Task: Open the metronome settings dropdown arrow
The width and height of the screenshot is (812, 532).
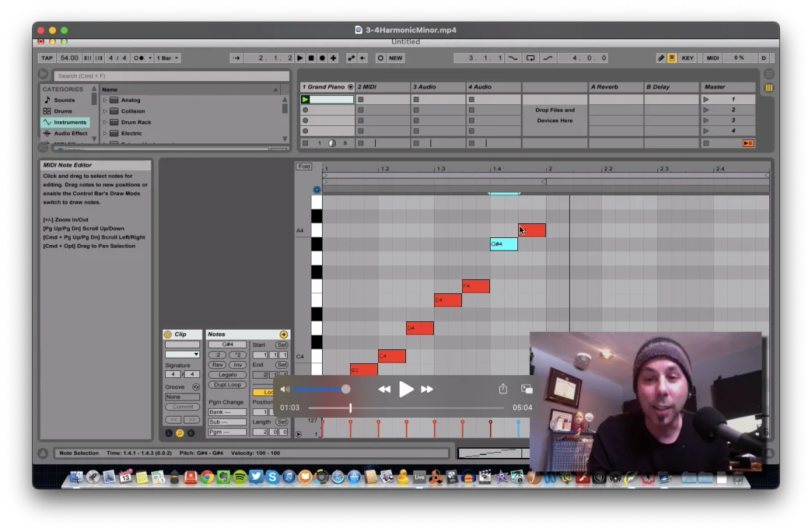Action: [150, 58]
